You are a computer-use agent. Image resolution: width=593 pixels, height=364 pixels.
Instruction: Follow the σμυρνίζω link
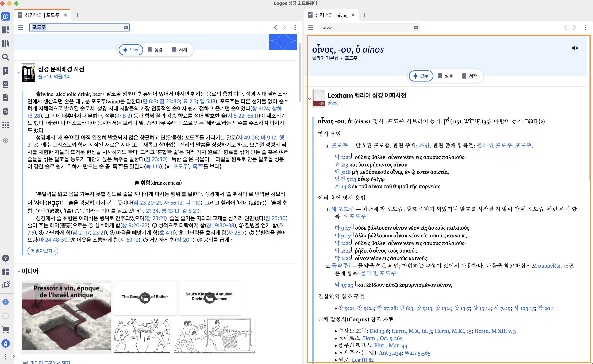click(x=549, y=266)
